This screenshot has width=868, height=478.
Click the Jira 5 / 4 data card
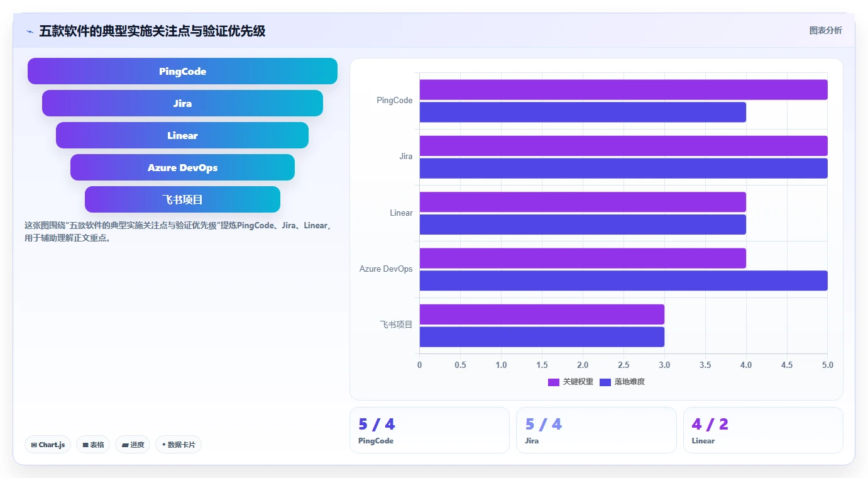point(596,430)
